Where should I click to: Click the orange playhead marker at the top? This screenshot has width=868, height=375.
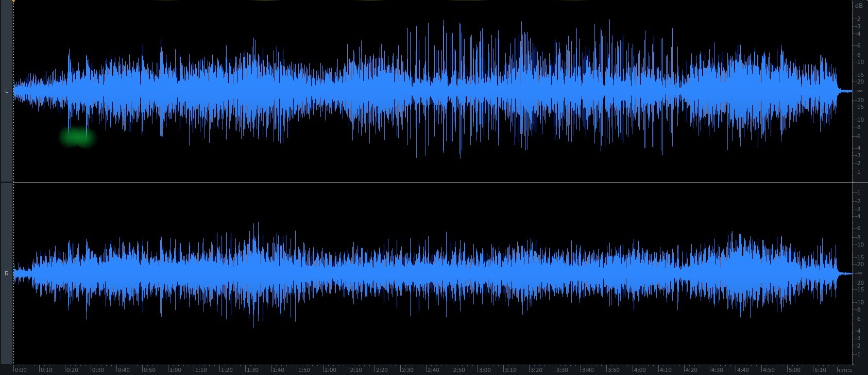click(x=13, y=2)
